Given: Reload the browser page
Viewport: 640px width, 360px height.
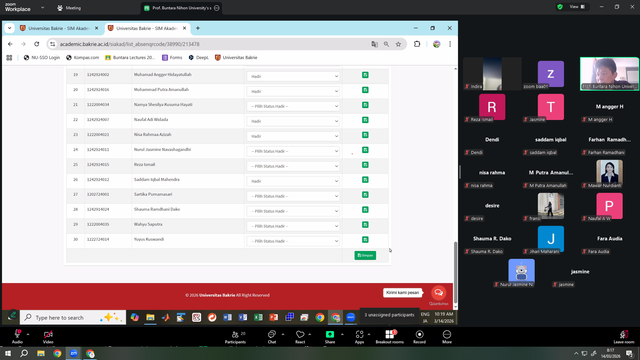Looking at the screenshot, I should coord(37,44).
